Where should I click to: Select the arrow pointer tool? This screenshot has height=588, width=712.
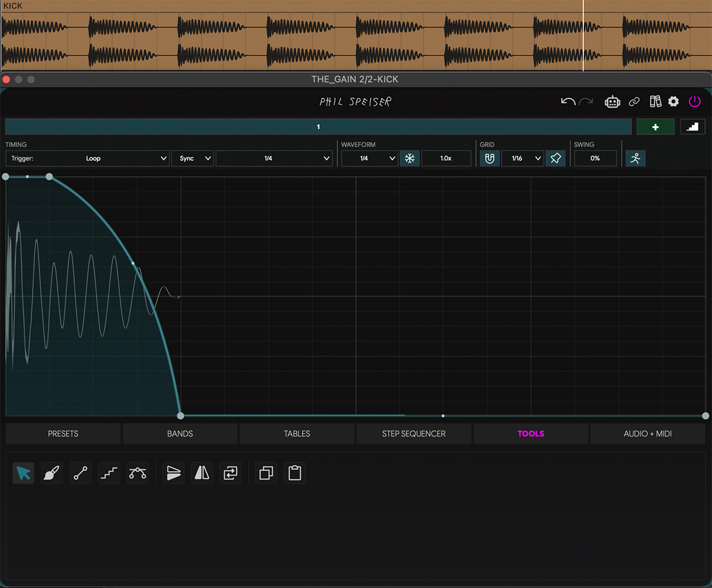pyautogui.click(x=24, y=473)
